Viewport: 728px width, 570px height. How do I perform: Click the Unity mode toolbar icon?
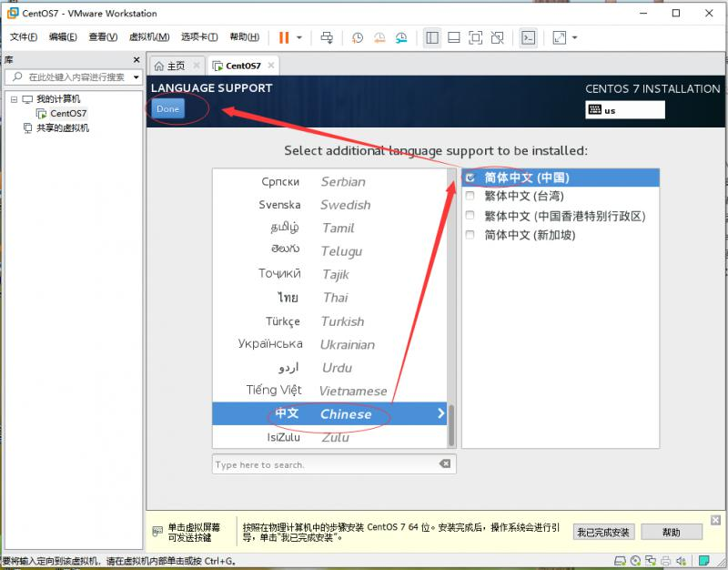497,37
